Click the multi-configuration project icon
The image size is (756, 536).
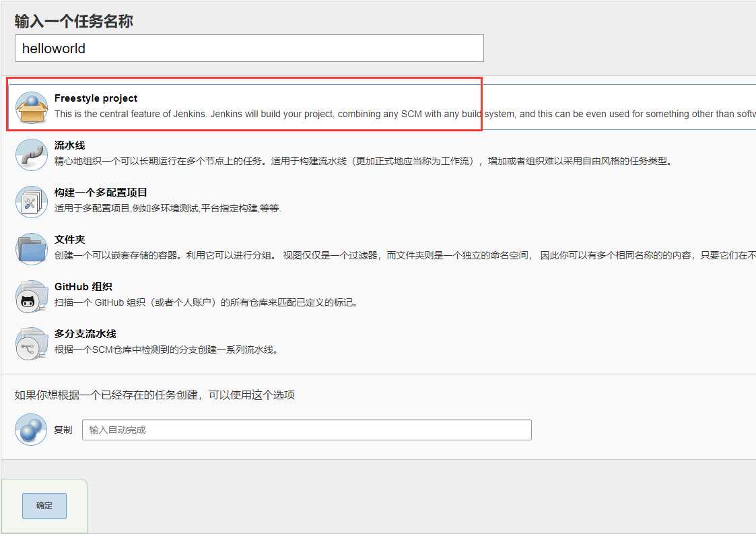tap(32, 201)
